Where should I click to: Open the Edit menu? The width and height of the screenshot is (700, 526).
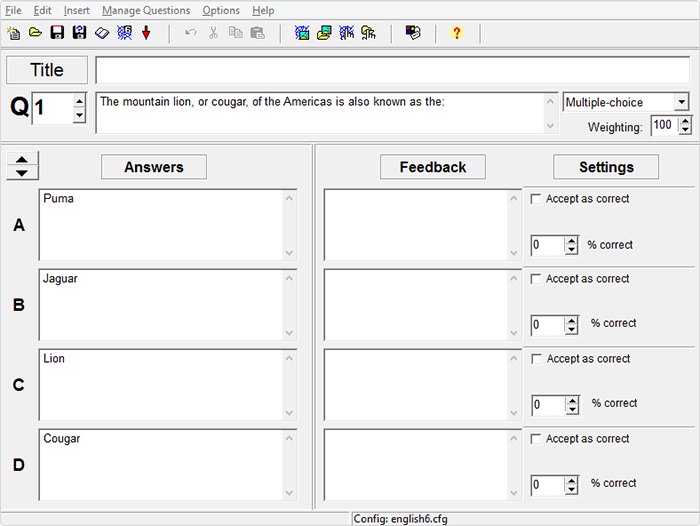point(42,10)
